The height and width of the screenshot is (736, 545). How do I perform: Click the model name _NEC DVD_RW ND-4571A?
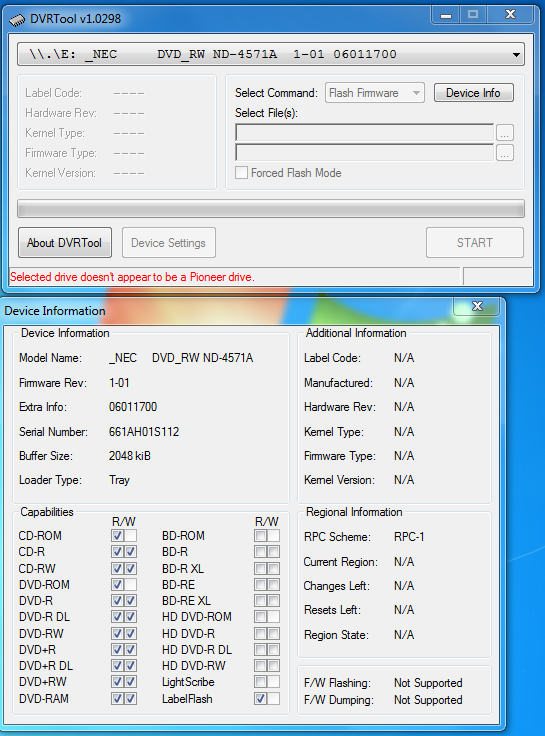(181, 358)
